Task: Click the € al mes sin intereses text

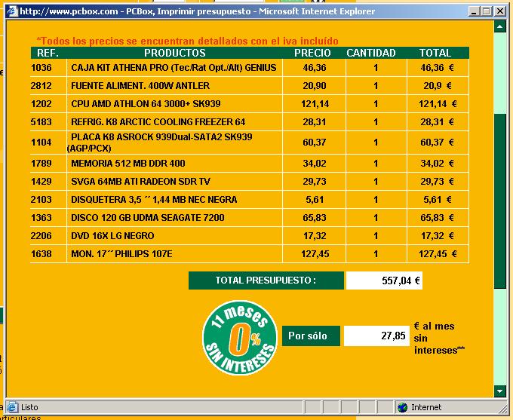Action: coord(439,339)
